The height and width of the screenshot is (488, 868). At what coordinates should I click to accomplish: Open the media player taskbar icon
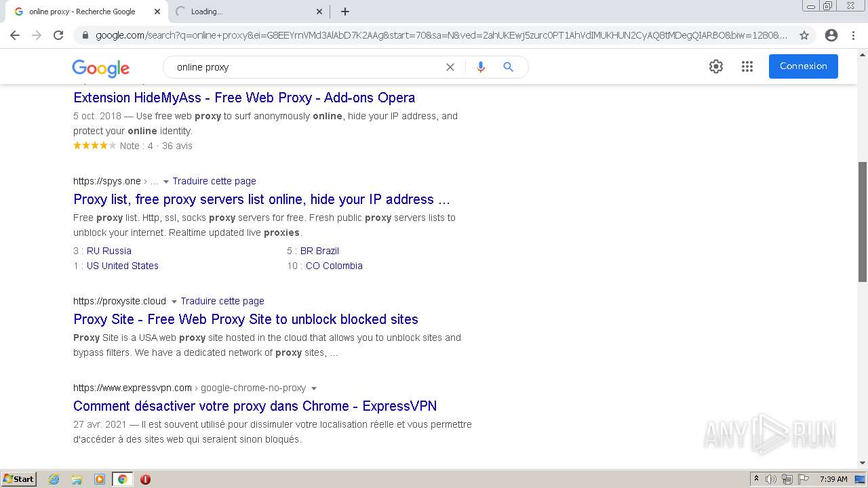click(100, 479)
